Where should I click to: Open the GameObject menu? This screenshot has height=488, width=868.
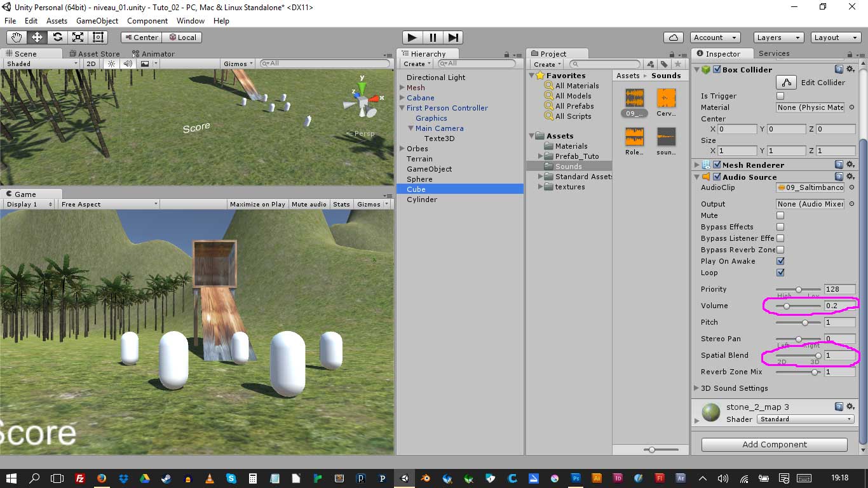(x=97, y=21)
